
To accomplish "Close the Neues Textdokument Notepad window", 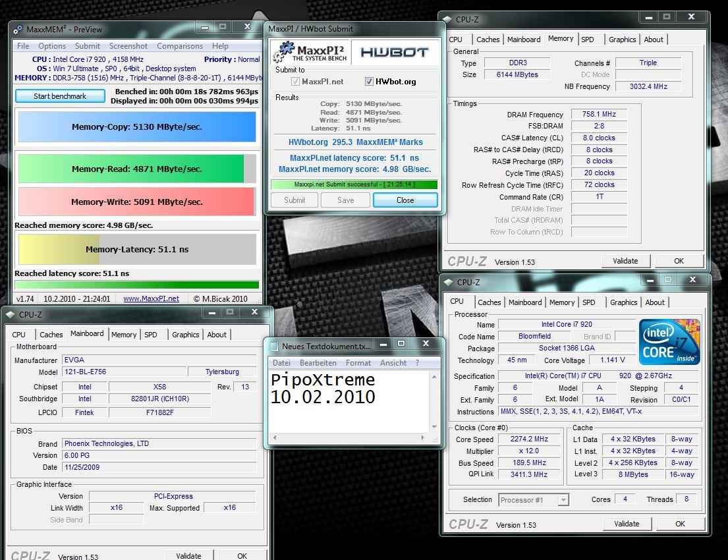I will tap(426, 344).
